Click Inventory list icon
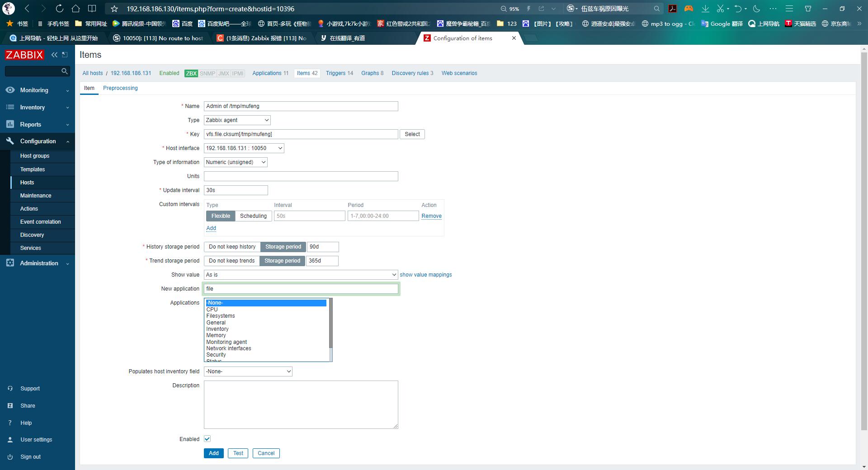Screen dimensions: 868x470 [10, 107]
